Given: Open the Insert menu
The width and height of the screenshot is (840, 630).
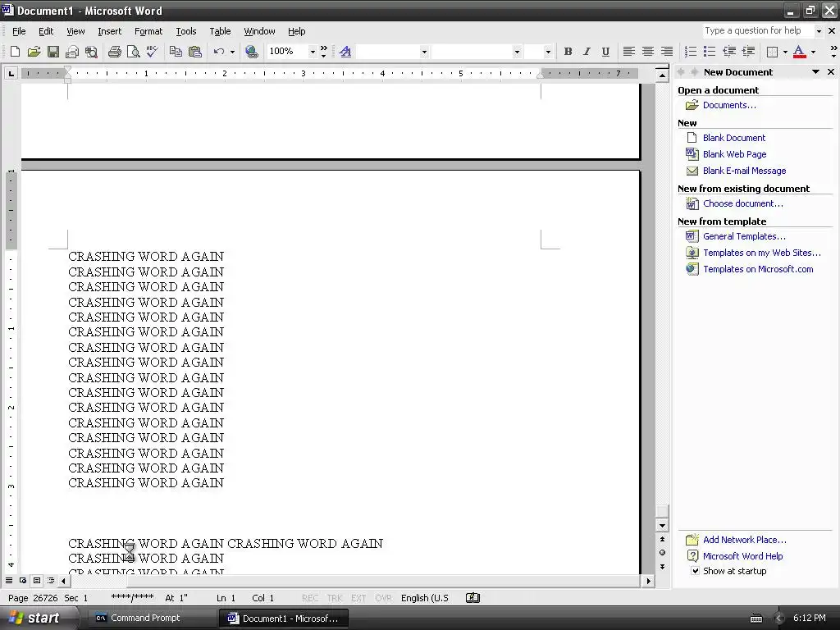Looking at the screenshot, I should [x=109, y=31].
